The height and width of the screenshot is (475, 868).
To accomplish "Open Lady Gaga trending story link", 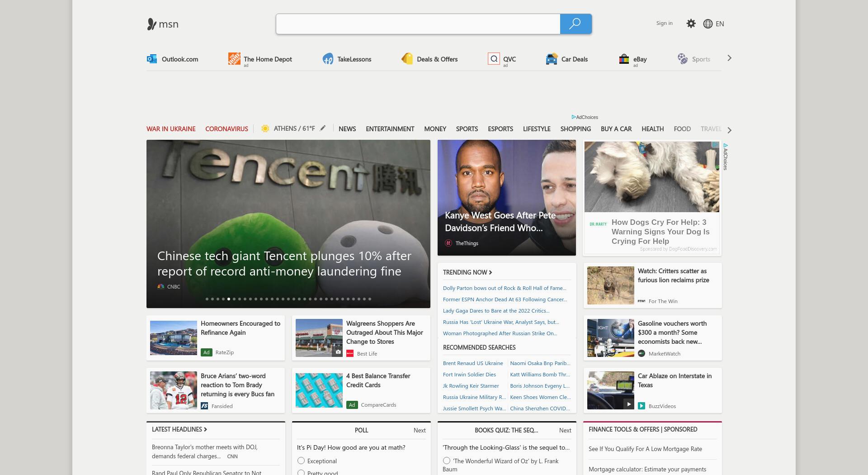I will coord(496,311).
